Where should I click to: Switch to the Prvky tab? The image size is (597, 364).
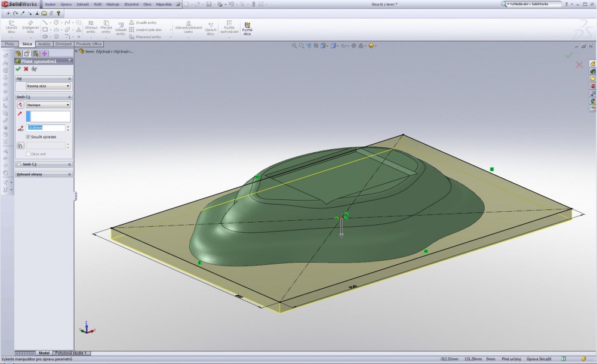tap(10, 44)
